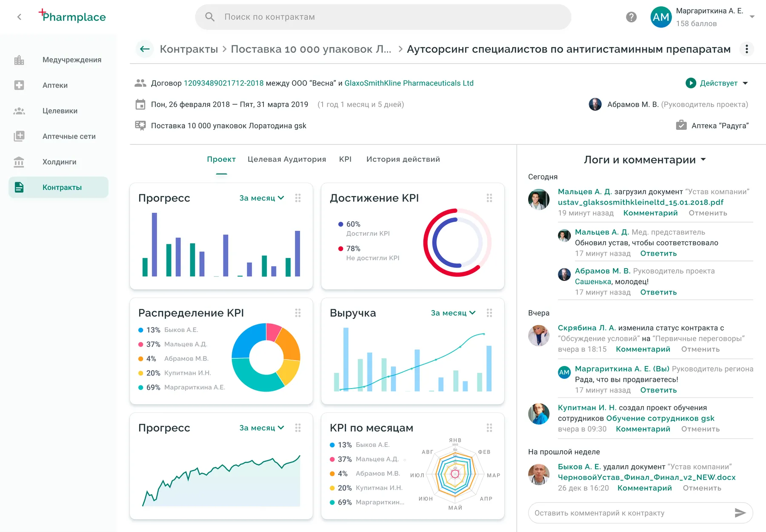
Task: Open the ustav_glaksosmithkleineltd_15.01.2018.pdf file
Action: pos(640,203)
